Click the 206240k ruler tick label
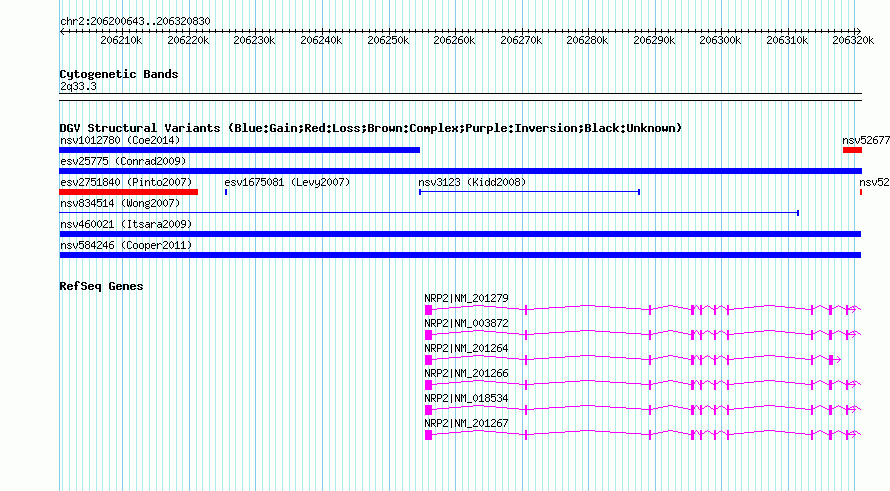Image resolution: width=890 pixels, height=491 pixels. 321,40
